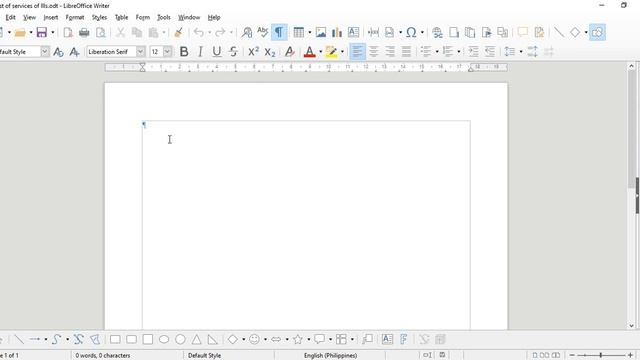Image resolution: width=640 pixels, height=360 pixels.
Task: Apply the red Font Color swatch
Action: tap(310, 52)
